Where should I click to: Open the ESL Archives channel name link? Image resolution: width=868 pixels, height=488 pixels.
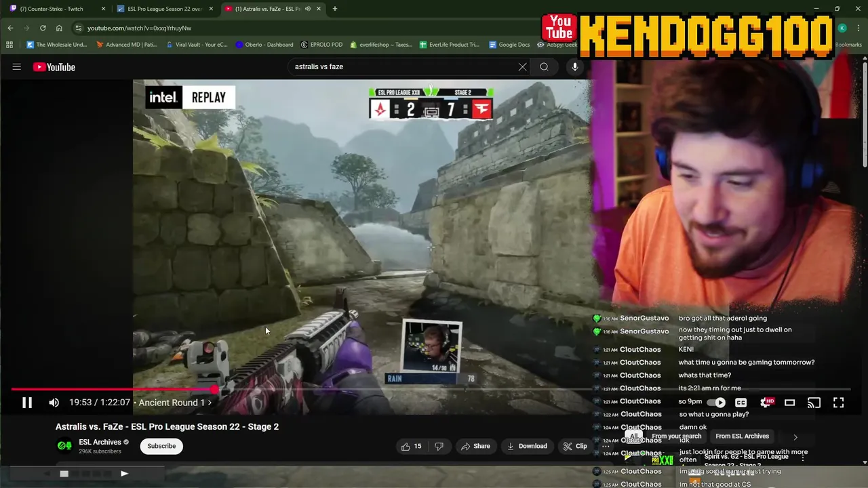tap(100, 442)
